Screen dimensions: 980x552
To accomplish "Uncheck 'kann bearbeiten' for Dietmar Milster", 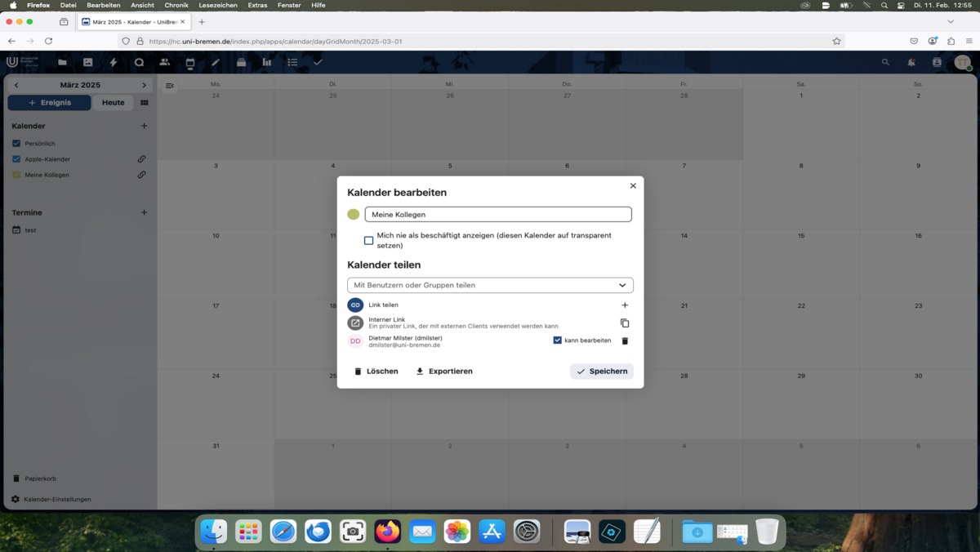I will [558, 341].
